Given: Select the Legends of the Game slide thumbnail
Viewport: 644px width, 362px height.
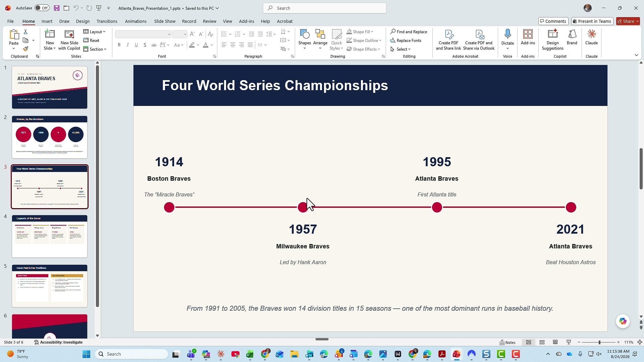Looking at the screenshot, I should [x=50, y=236].
